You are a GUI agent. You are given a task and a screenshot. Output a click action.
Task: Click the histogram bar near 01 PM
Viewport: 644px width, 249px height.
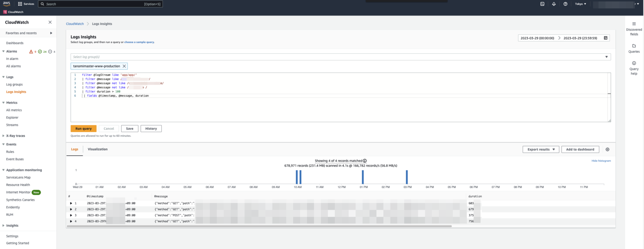click(x=363, y=177)
